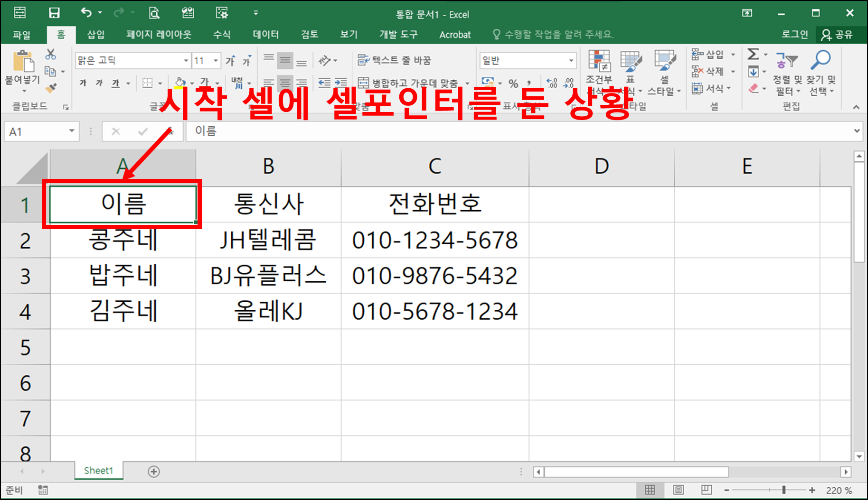The image size is (868, 500).
Task: Click the Page Break Preview icon in status bar
Action: (707, 490)
